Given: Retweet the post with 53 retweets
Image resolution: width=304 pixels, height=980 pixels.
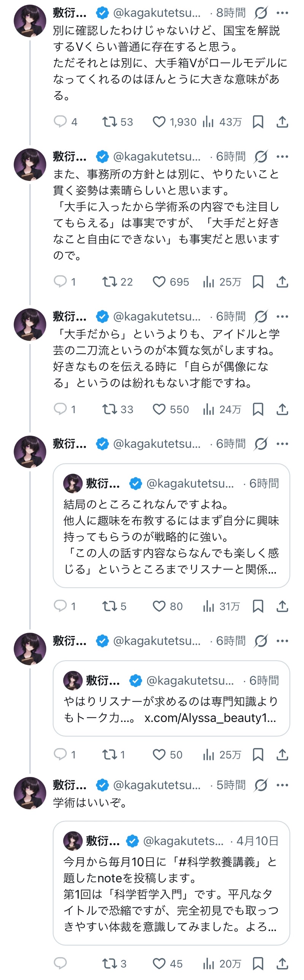Looking at the screenshot, I should point(117,122).
